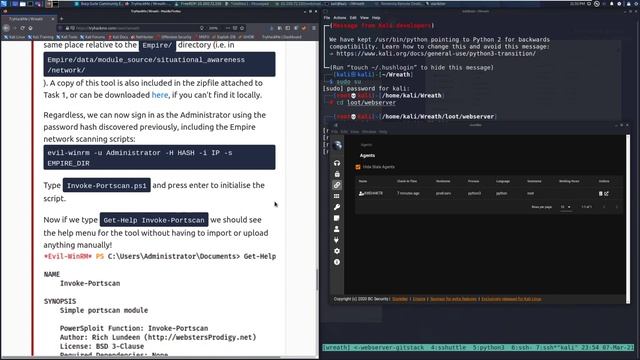Open the terminal View menu
The image size is (640, 360).
[364, 18]
